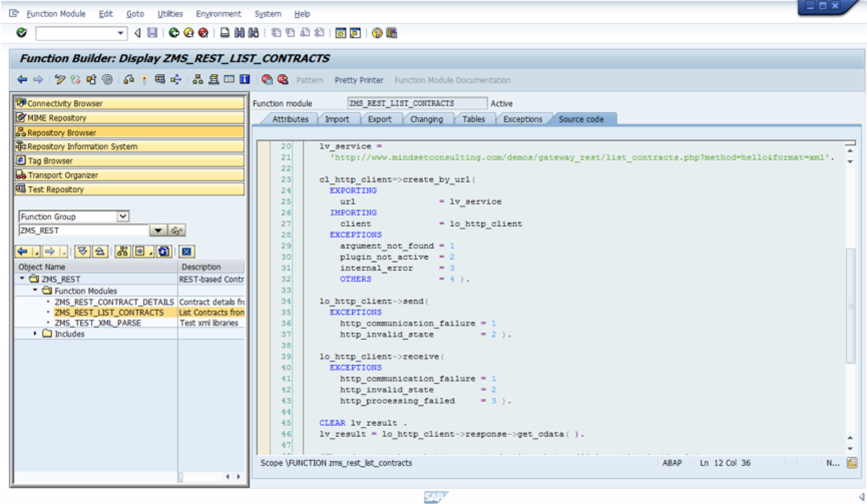
Task: Switch to the Tables tab
Action: [474, 119]
